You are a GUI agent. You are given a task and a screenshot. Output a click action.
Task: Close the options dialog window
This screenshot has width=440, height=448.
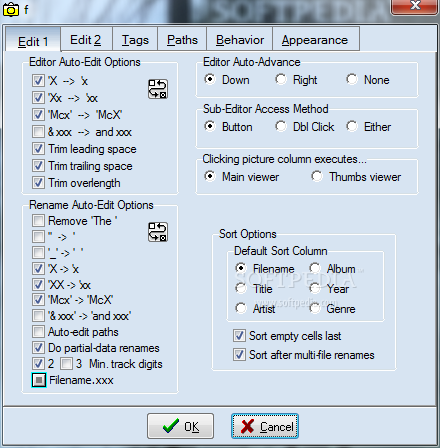pos(414,6)
